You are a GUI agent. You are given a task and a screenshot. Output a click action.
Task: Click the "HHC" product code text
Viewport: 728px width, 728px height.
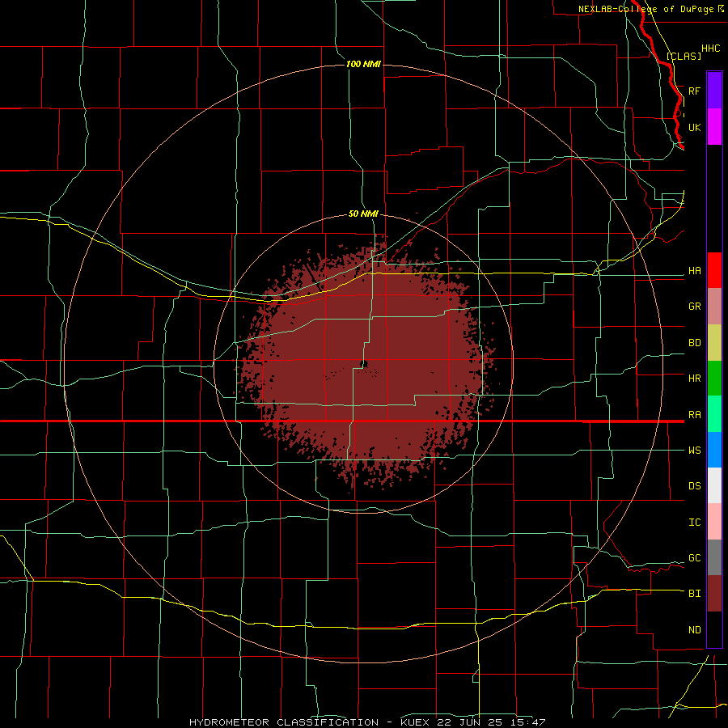click(710, 49)
